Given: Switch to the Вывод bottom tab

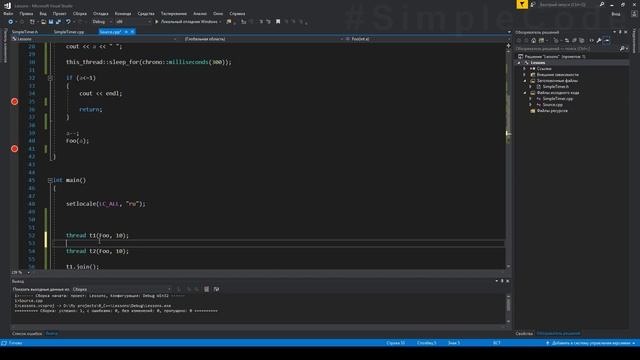Looking at the screenshot, I should 51,333.
